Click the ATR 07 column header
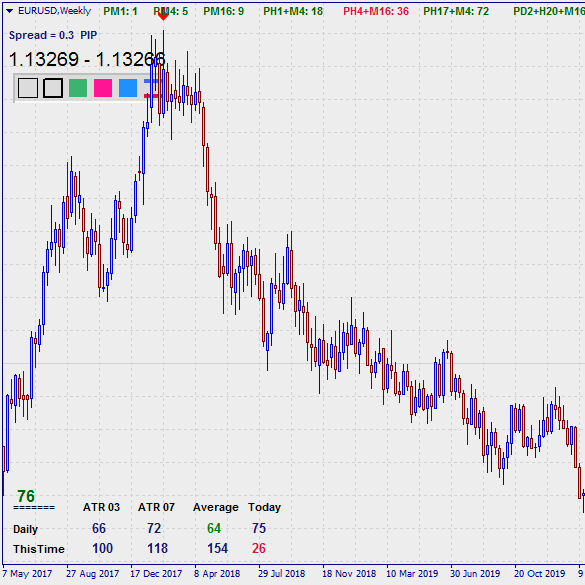585x585 pixels. (156, 507)
